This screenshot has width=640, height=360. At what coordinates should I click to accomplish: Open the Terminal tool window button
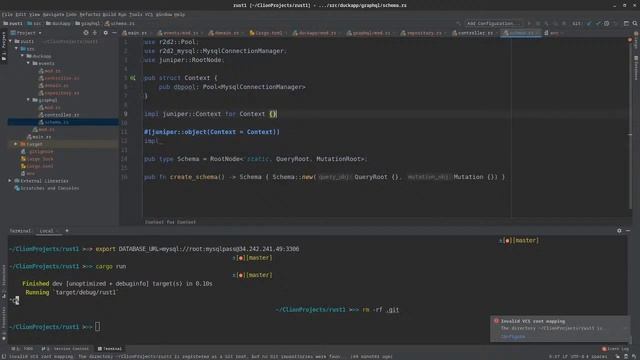(109, 349)
